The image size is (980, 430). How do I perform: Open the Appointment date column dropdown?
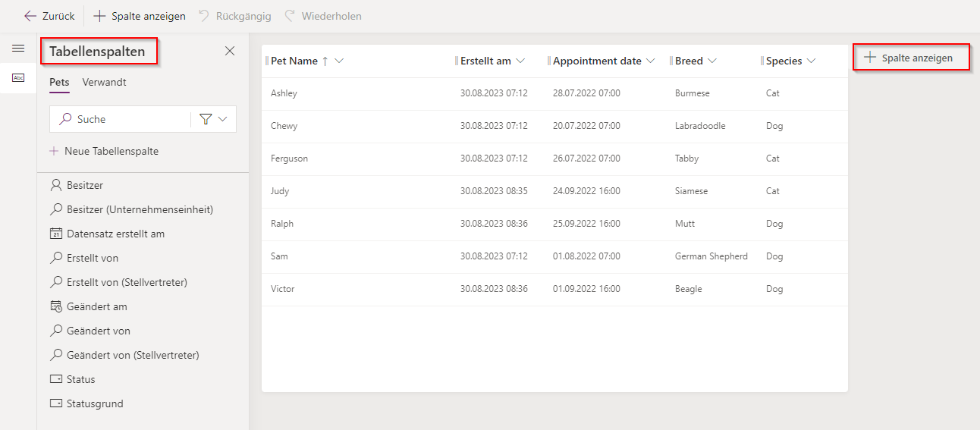[x=650, y=61]
